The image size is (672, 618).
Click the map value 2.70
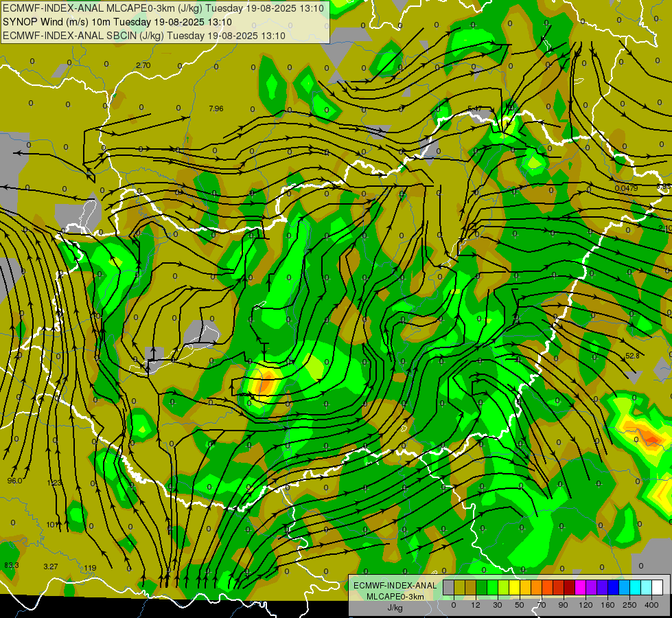[143, 65]
